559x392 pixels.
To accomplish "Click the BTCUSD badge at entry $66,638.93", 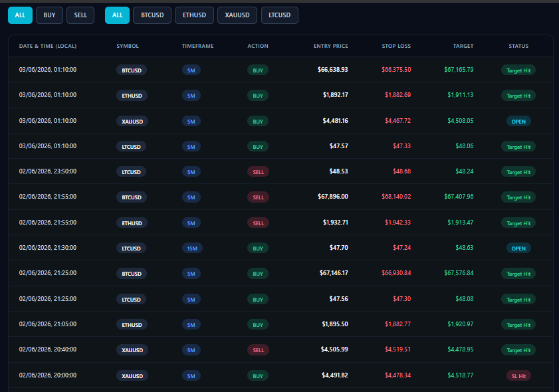I will click(132, 70).
